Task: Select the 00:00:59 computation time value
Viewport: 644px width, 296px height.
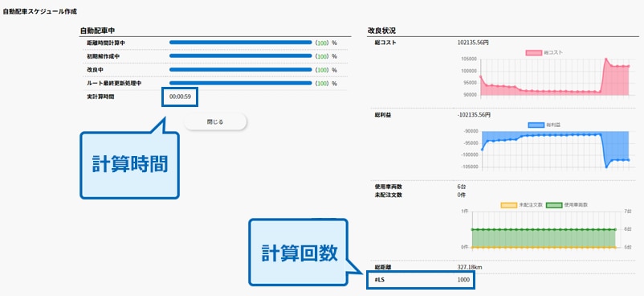Action: point(180,97)
